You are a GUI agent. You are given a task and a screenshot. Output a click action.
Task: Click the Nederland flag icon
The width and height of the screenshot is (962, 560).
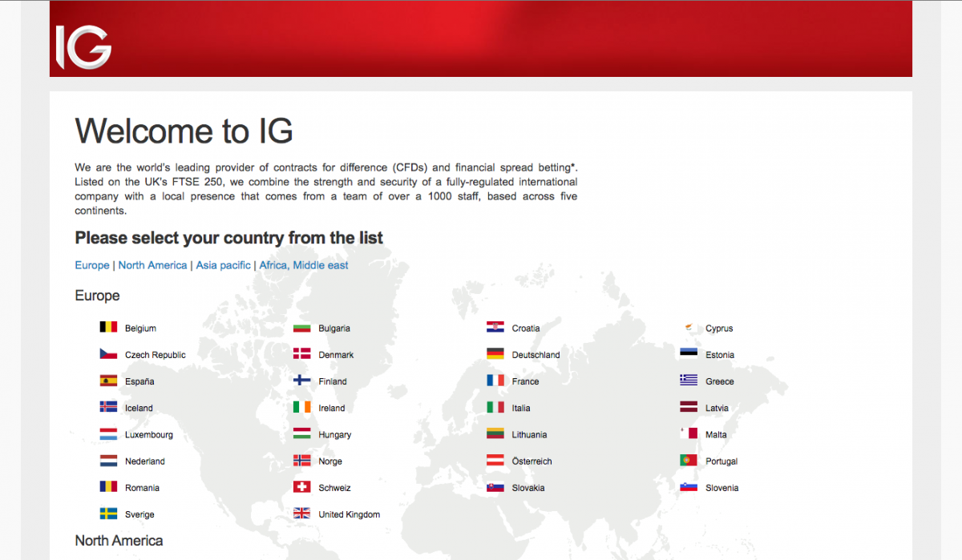point(108,460)
